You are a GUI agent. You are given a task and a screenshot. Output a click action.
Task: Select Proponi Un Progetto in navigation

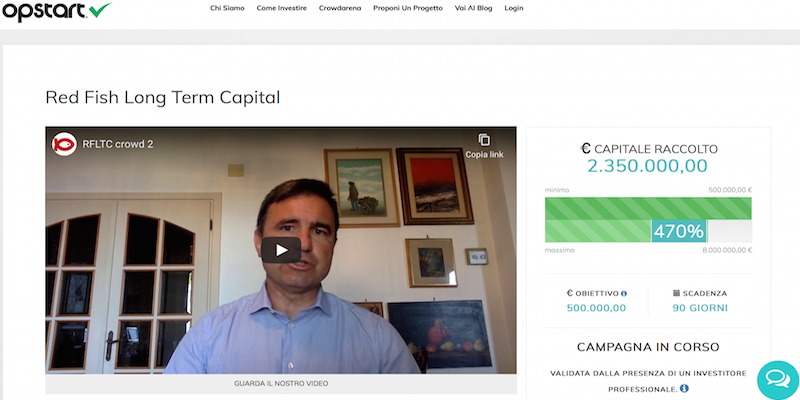(x=408, y=8)
